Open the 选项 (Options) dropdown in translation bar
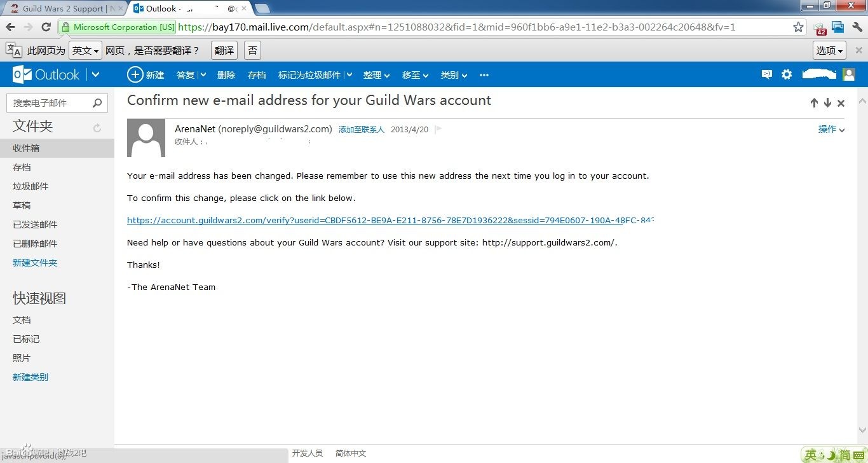 [829, 50]
